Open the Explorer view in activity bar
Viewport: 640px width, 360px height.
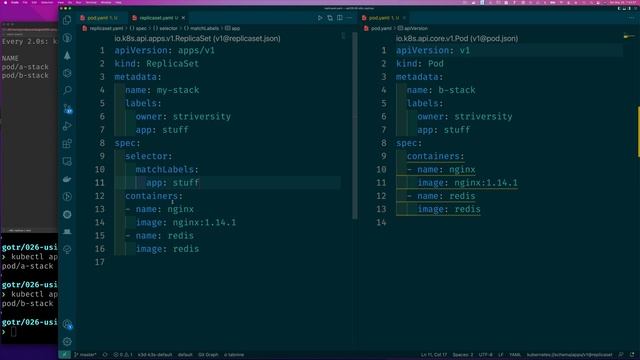(67, 20)
